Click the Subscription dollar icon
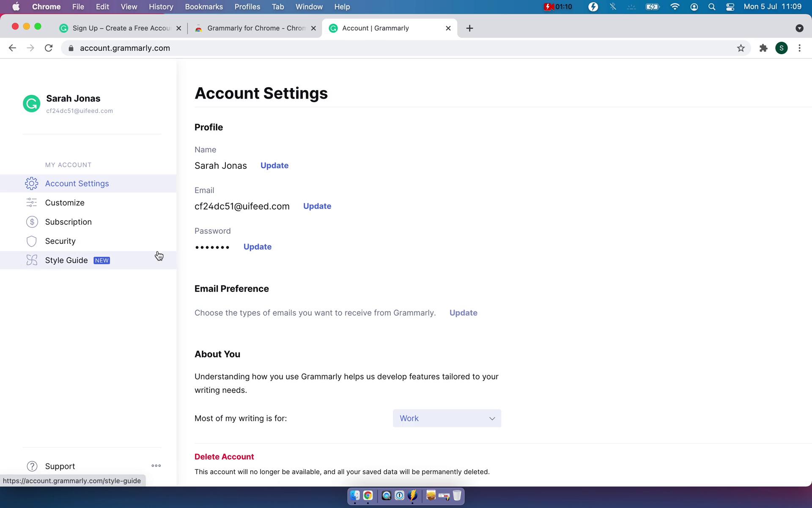Image resolution: width=812 pixels, height=508 pixels. point(32,222)
